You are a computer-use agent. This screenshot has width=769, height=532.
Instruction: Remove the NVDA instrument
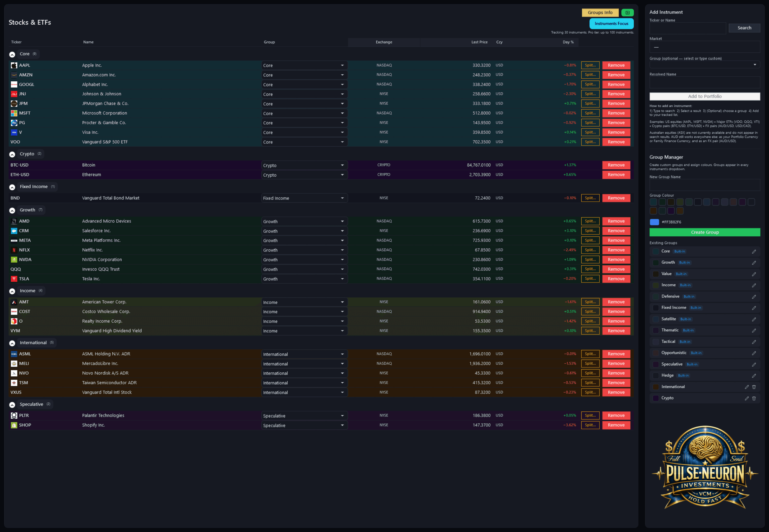pos(616,260)
